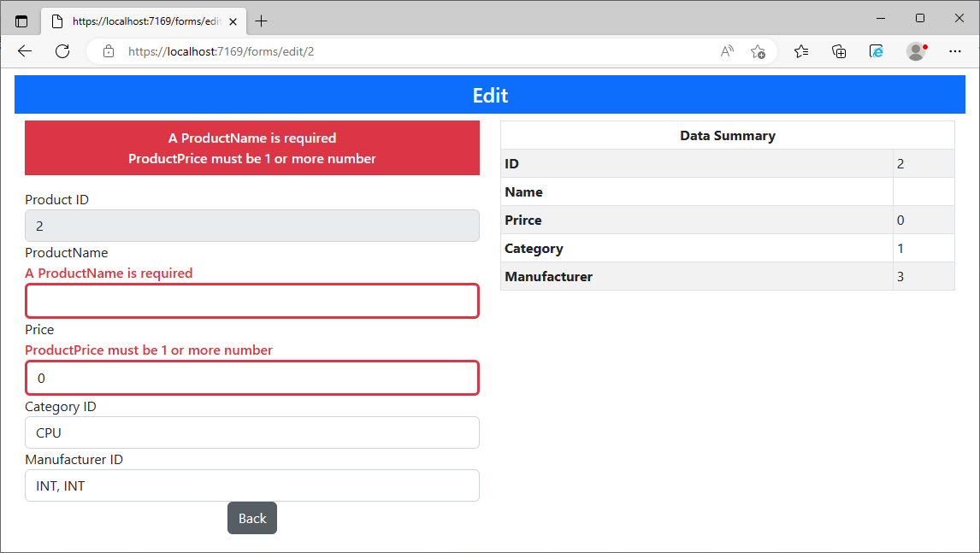
Task: Click the profile avatar icon
Action: (x=915, y=51)
